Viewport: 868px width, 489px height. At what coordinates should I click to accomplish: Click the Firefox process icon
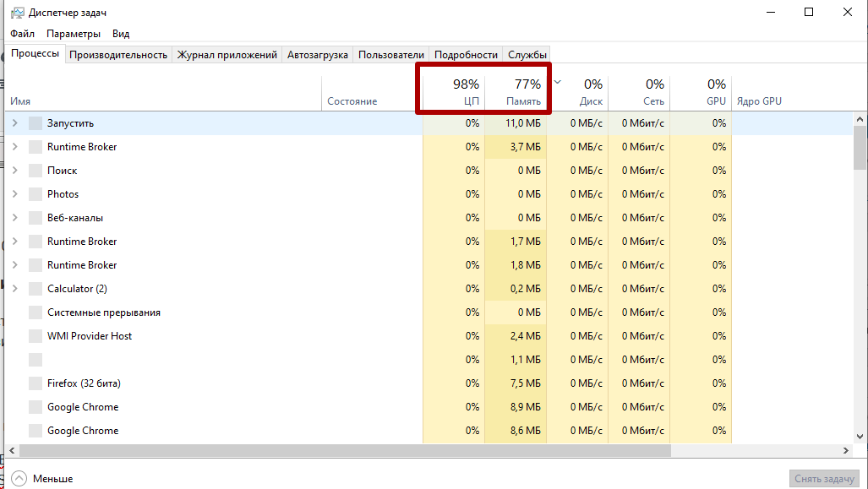tap(35, 383)
